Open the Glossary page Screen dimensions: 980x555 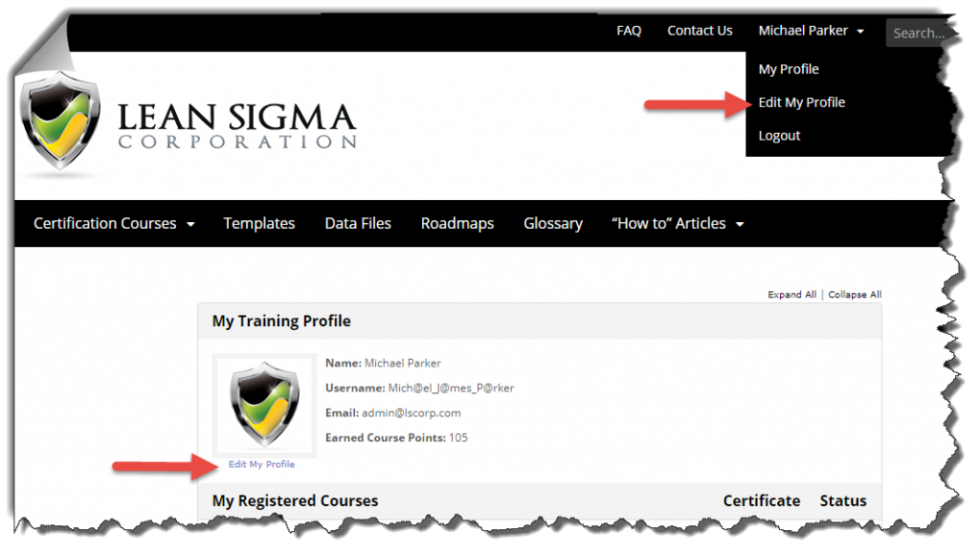(x=553, y=223)
